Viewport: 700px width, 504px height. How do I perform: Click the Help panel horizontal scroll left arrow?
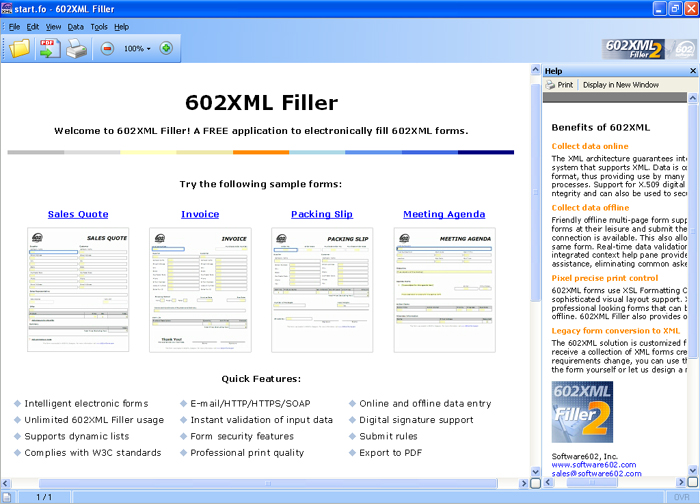tap(548, 482)
